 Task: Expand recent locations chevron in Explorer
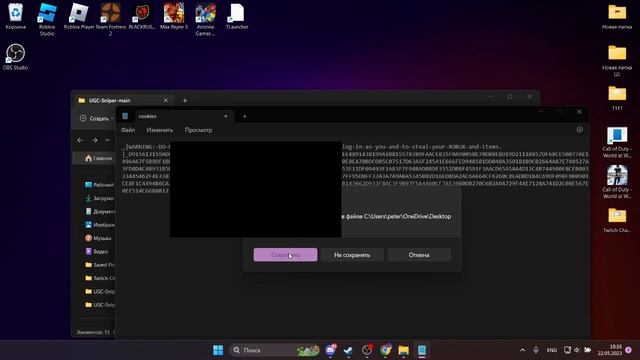tap(107, 140)
